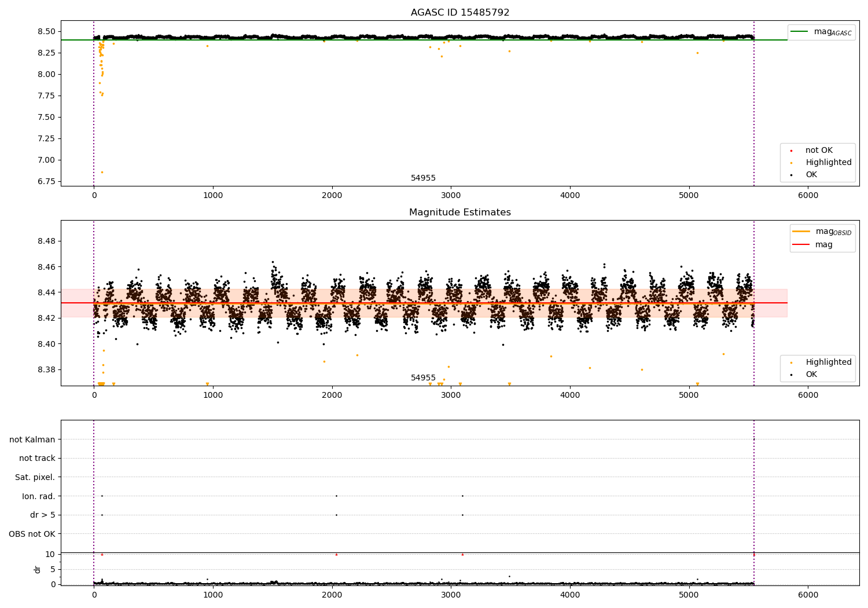The width and height of the screenshot is (868, 608).
Task: Click the Ion. rad. flag dot near x=2000
Action: pyautogui.click(x=336, y=496)
